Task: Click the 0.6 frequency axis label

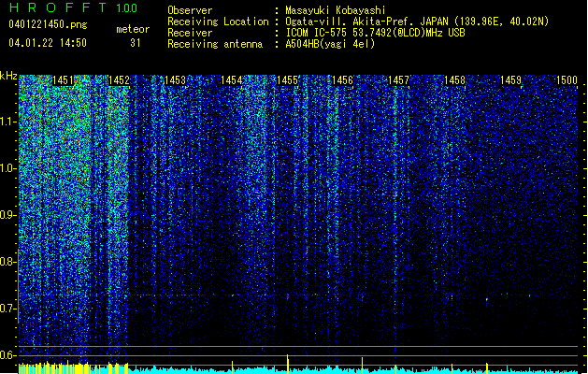Action: 8,355
